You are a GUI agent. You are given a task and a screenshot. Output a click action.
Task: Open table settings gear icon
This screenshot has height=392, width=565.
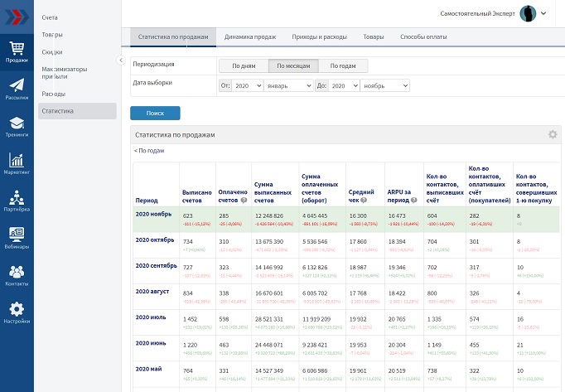(x=553, y=134)
